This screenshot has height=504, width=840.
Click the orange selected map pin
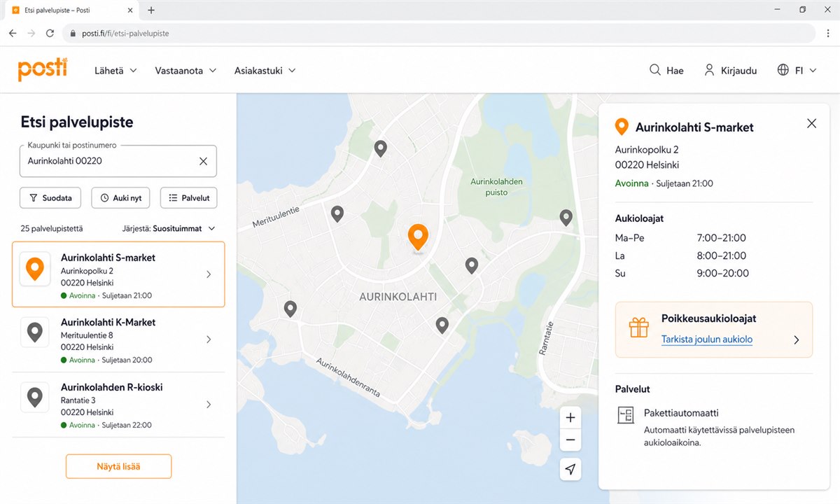click(x=418, y=238)
